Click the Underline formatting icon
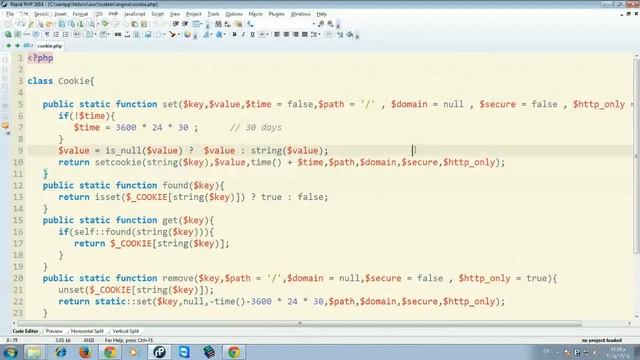 (x=252, y=35)
